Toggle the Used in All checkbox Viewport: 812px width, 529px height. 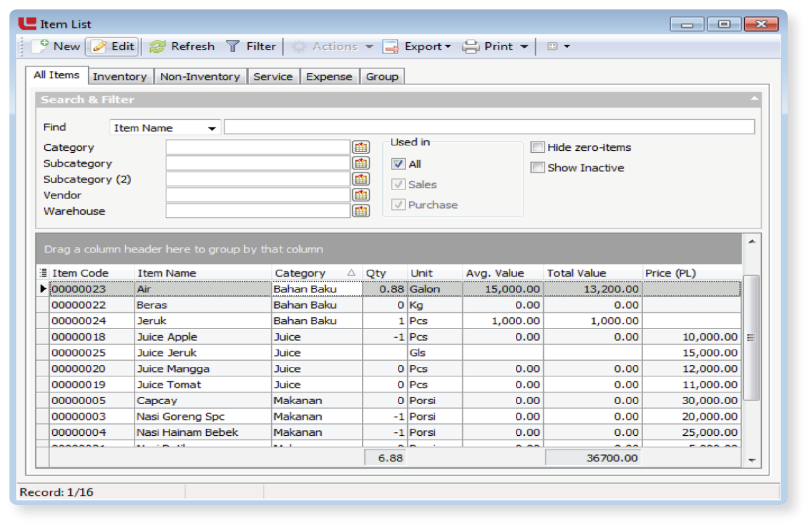398,164
